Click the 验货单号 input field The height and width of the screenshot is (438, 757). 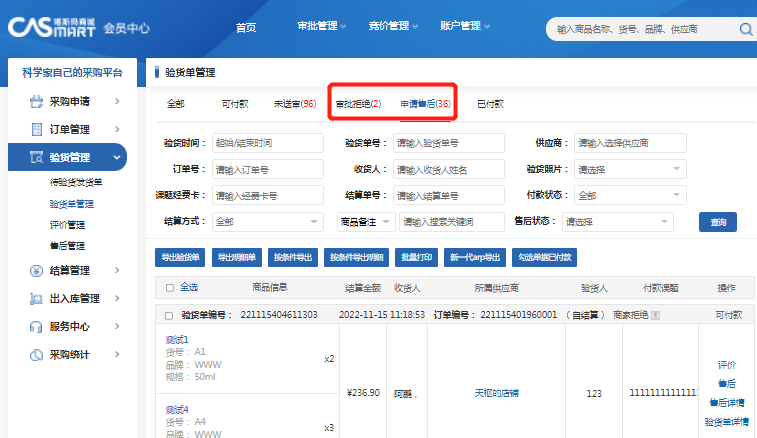coord(448,143)
